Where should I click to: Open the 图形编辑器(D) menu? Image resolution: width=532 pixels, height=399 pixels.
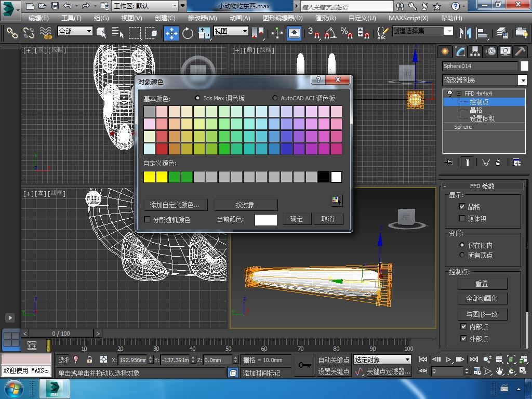tap(283, 18)
